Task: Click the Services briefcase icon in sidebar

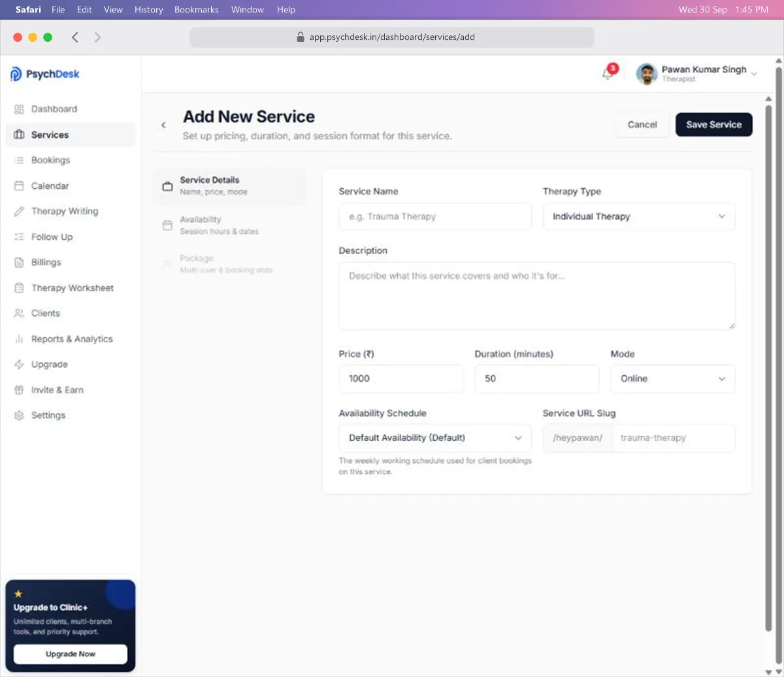Action: tap(19, 135)
